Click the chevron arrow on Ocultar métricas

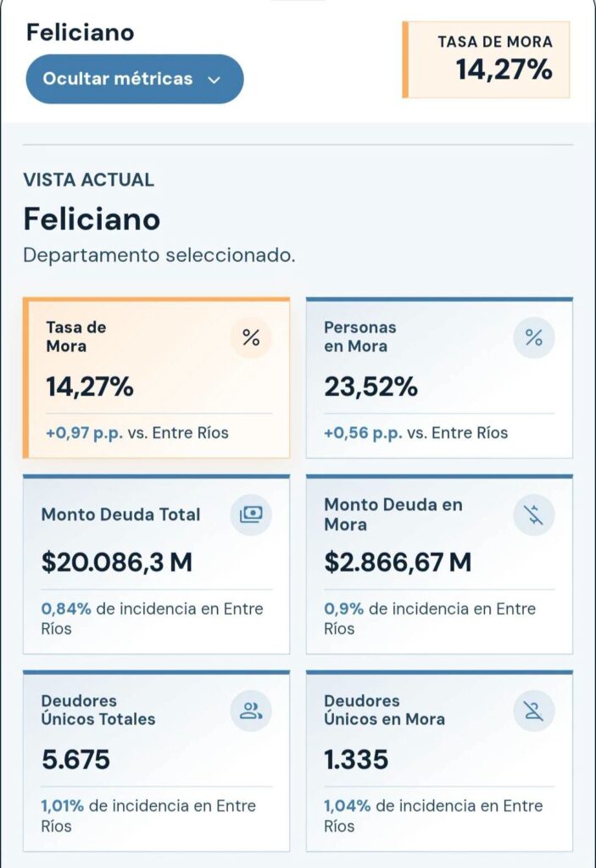click(x=214, y=80)
